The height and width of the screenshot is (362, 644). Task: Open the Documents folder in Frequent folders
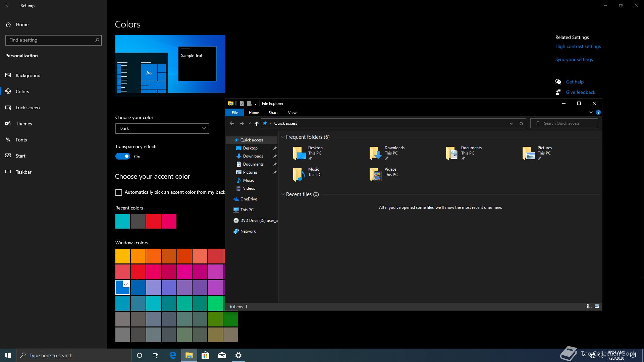point(464,153)
